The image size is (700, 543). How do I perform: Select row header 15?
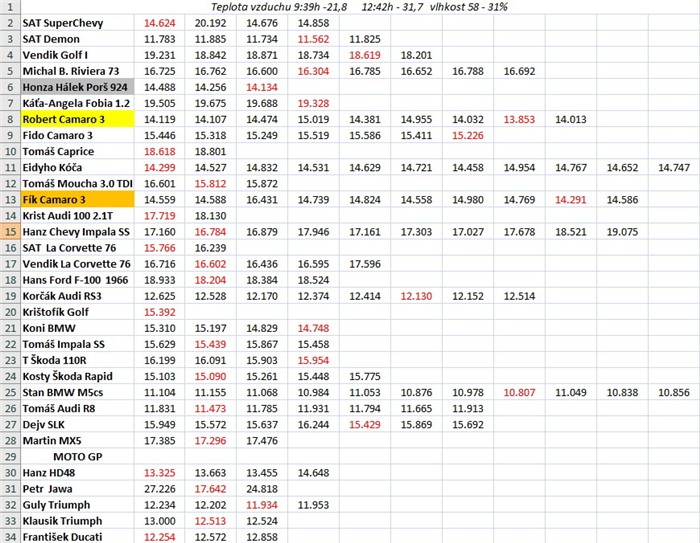tap(10, 232)
